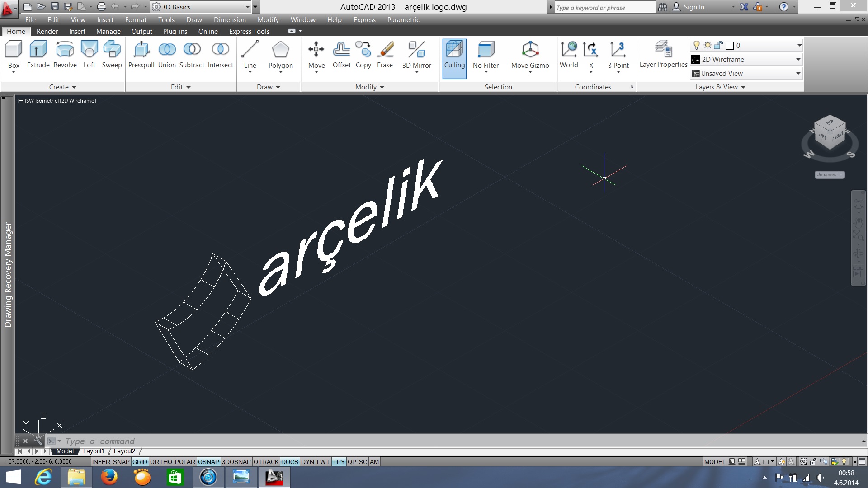Open the 3D Basics workspace dropdown
The height and width of the screenshot is (488, 868).
tap(247, 7)
